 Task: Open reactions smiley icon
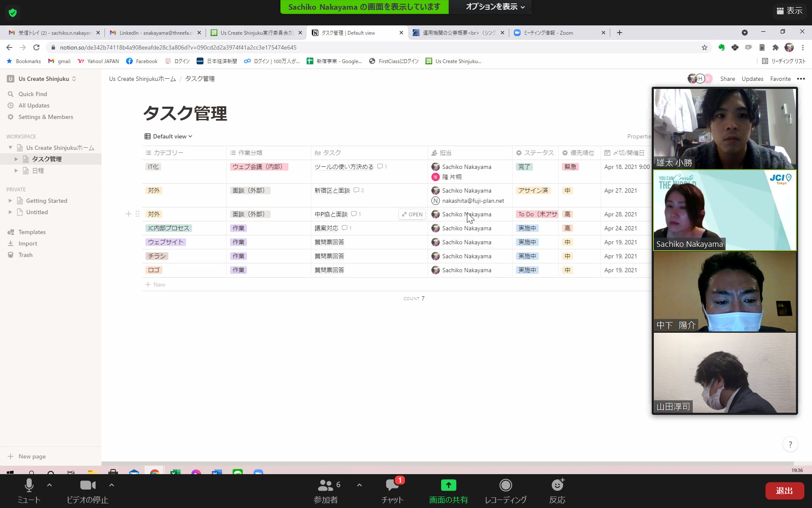click(x=557, y=485)
